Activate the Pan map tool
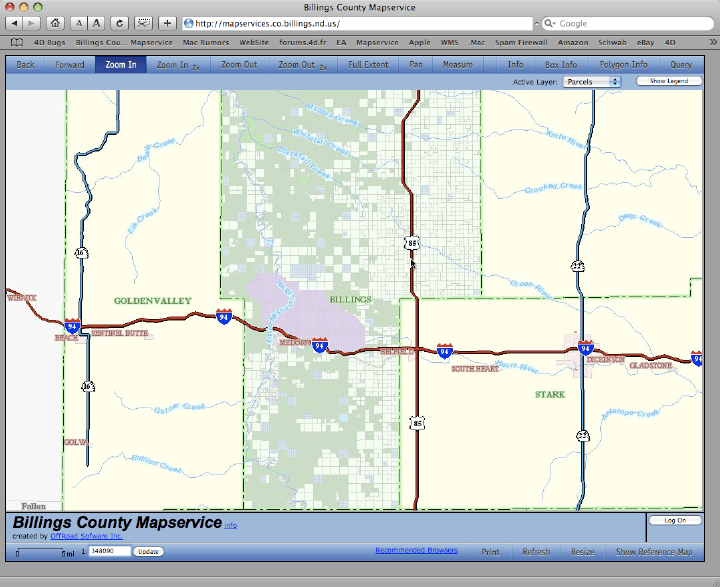This screenshot has height=587, width=720. tap(416, 64)
